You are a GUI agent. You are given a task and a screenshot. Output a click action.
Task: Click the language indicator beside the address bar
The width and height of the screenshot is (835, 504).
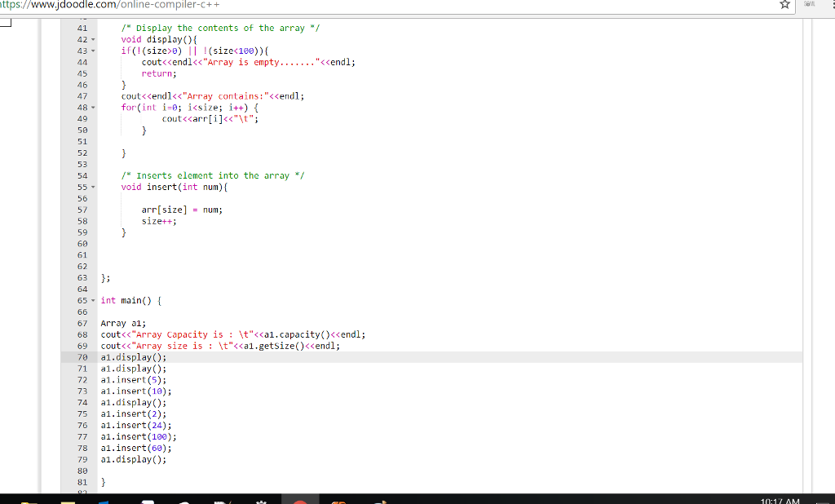[x=807, y=5]
